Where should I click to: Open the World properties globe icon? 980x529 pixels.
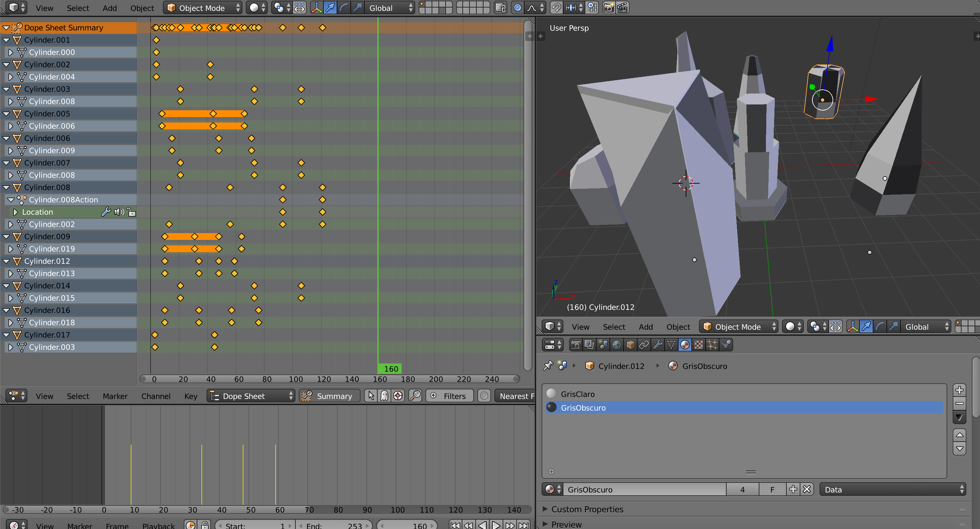pyautogui.click(x=617, y=345)
